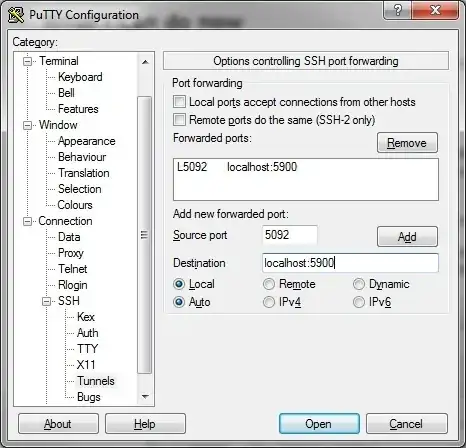Pick the IPv6 radio button
The width and height of the screenshot is (466, 448).
tap(359, 302)
